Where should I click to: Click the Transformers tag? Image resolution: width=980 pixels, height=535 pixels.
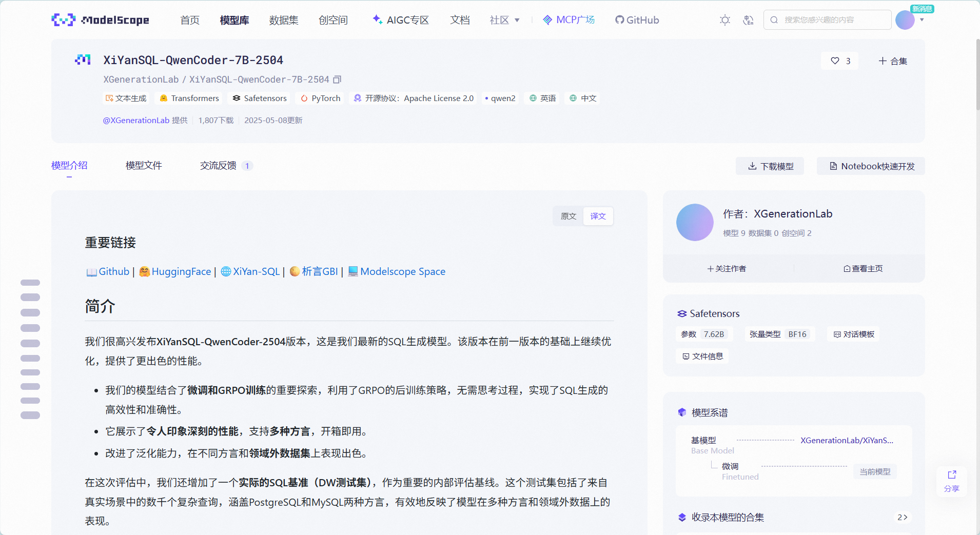tap(189, 98)
